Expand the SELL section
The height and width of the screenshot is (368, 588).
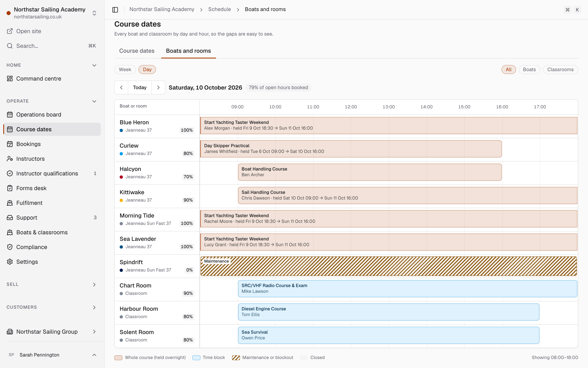tap(94, 285)
